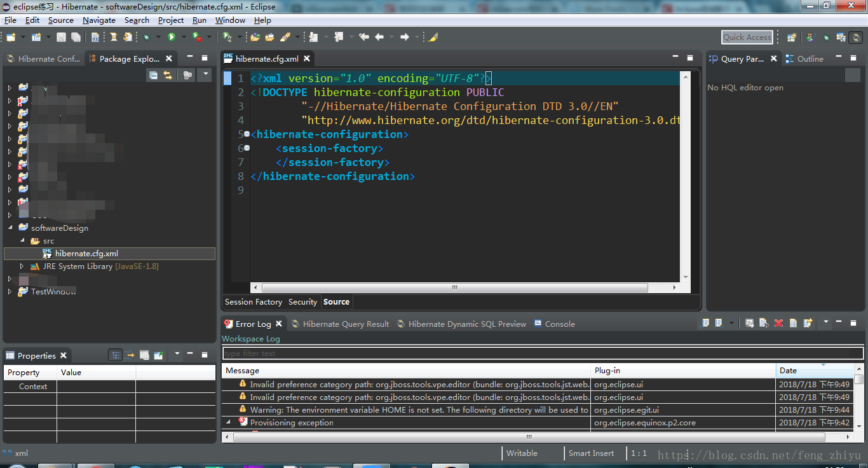Open the File menu
Image resolution: width=868 pixels, height=468 pixels.
coord(10,20)
